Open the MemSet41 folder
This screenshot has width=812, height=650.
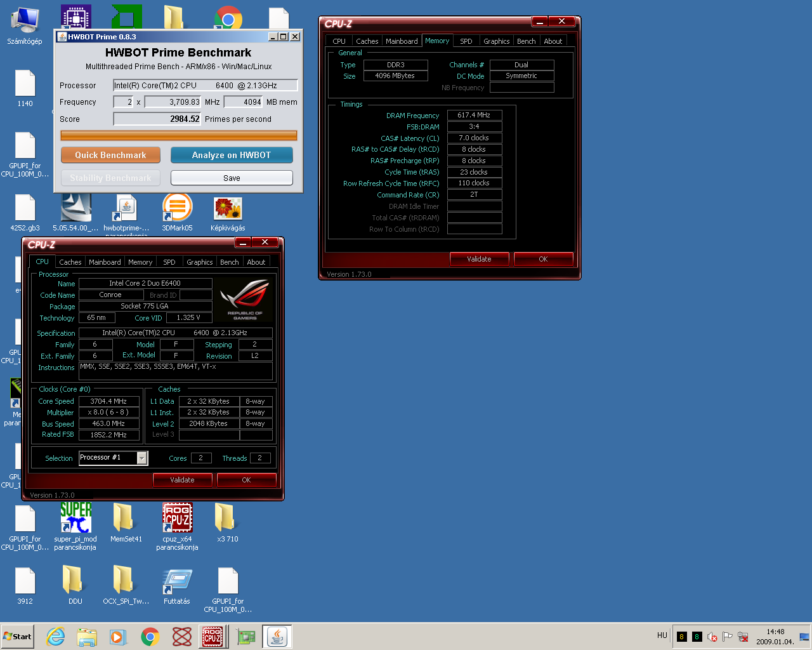(126, 522)
